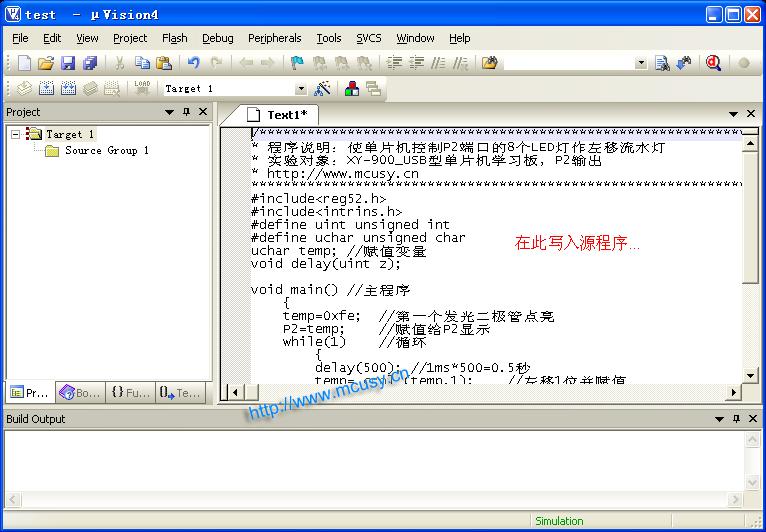This screenshot has height=532, width=766.
Task: Switch to the Functions (Fu...) panel tab
Action: pyautogui.click(x=130, y=392)
